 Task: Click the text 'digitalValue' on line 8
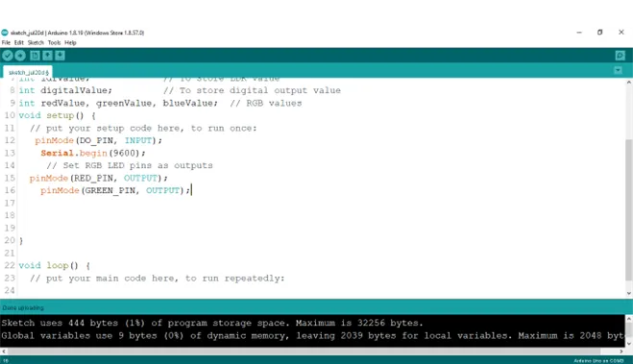point(74,90)
